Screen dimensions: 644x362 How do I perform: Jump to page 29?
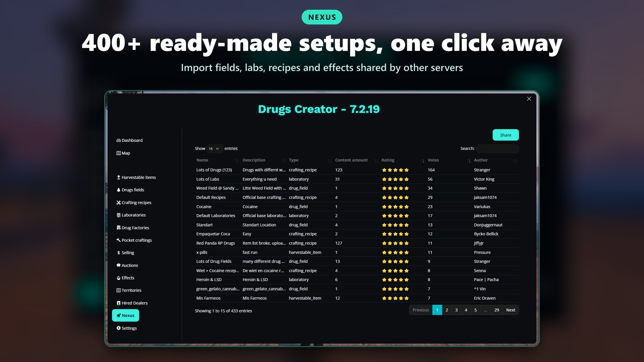(x=496, y=310)
